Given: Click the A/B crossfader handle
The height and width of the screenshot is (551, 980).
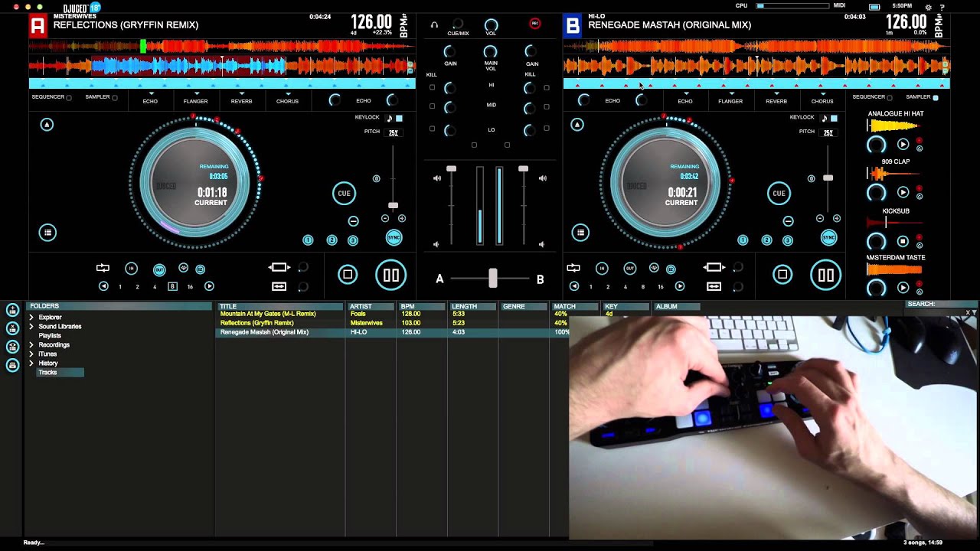Looking at the screenshot, I should (x=493, y=279).
